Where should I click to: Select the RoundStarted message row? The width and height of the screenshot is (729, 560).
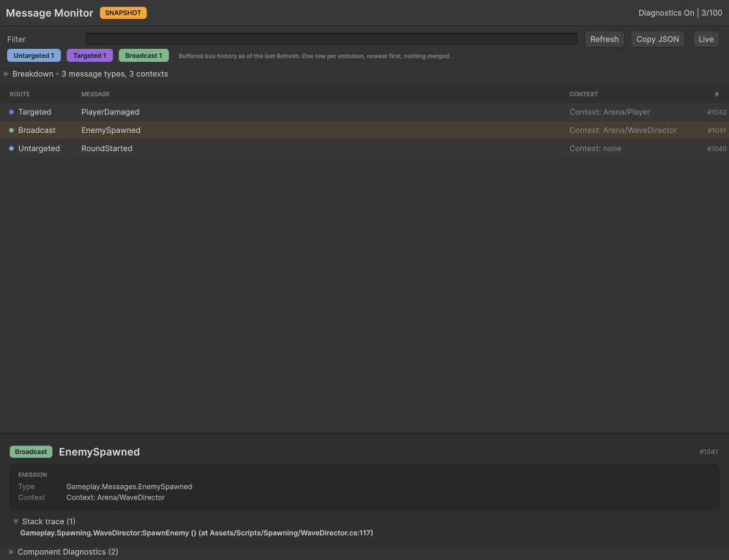tap(364, 148)
